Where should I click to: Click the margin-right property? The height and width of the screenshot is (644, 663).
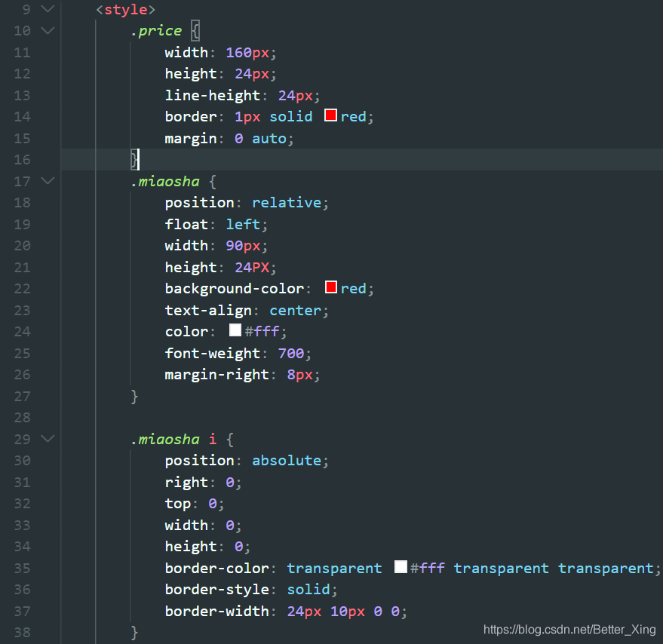pos(217,375)
